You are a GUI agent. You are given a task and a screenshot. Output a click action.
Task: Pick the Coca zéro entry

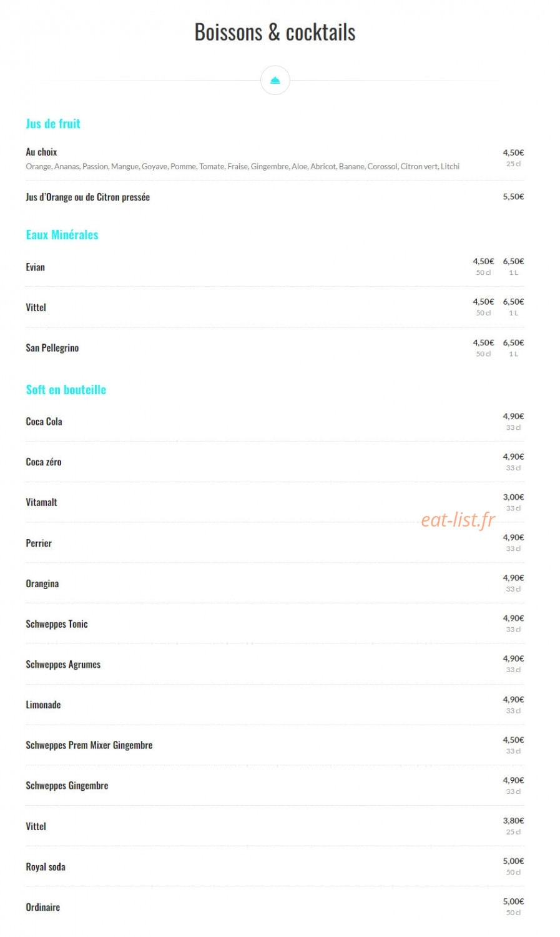(43, 462)
